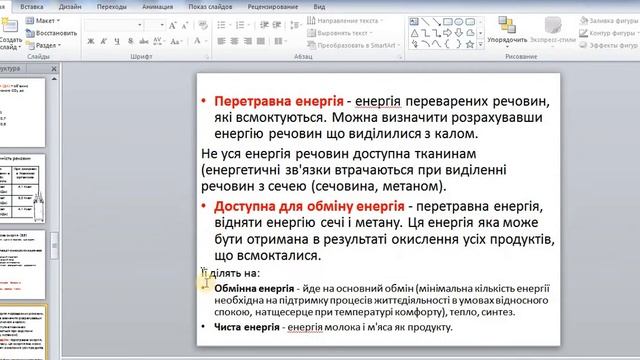Toggle strikethrough (abc) formatting
The height and width of the screenshot is (360, 640).
coord(144,41)
